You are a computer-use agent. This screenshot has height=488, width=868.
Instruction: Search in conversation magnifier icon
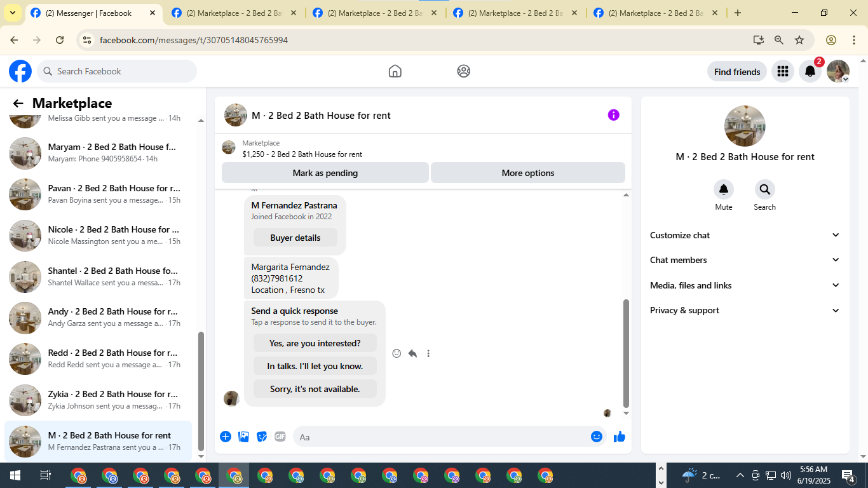coord(764,189)
